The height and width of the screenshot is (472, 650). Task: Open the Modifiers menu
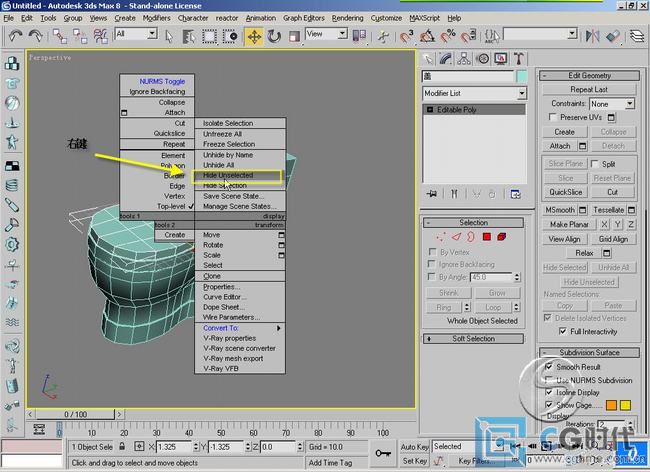[156, 18]
